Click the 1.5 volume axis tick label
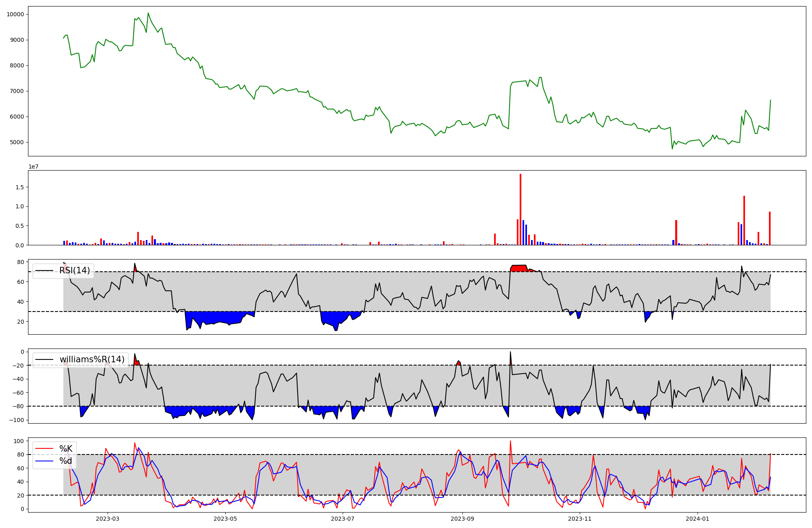This screenshot has width=812, height=528. pyautogui.click(x=20, y=187)
